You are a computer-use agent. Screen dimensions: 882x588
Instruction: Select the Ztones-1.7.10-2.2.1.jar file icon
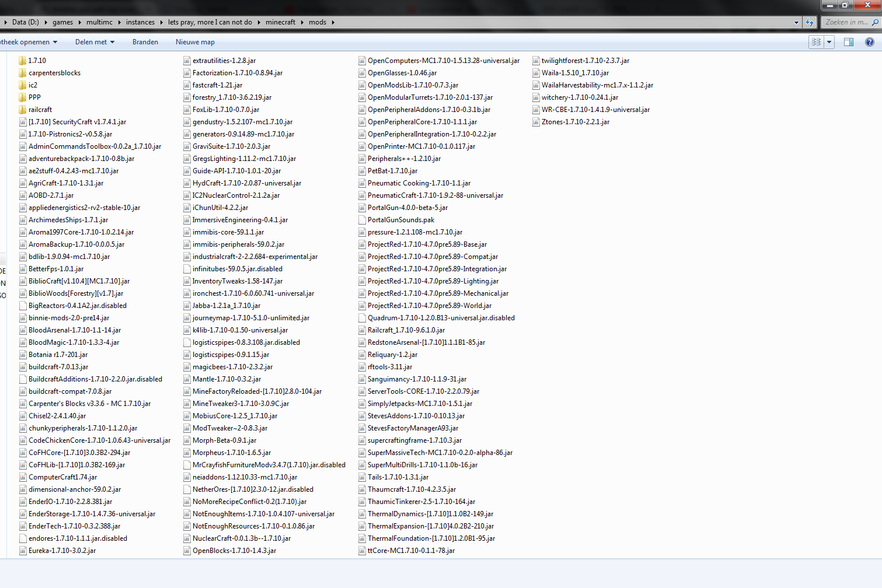tap(536, 122)
